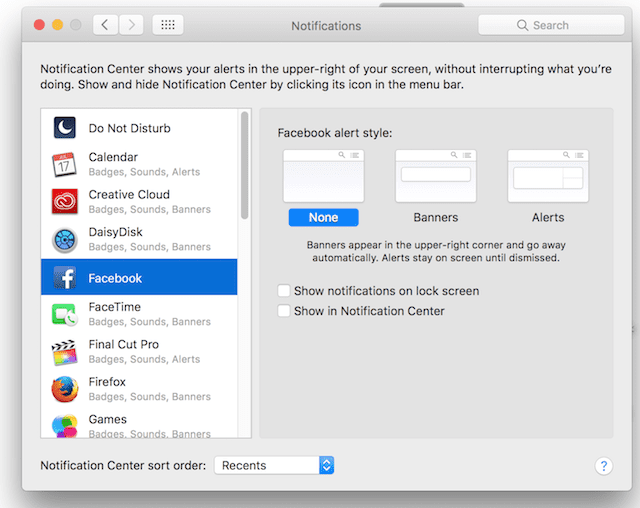Select the None alert style button
Screen dimensions: 640x508
click(324, 217)
